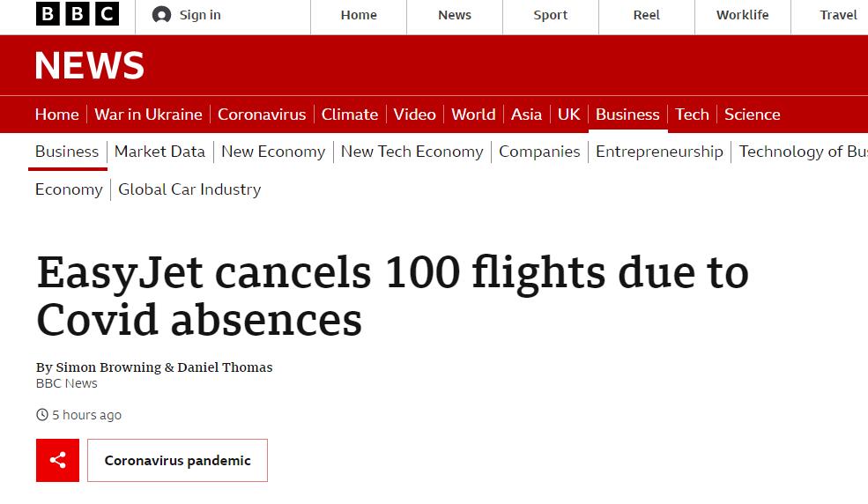Go to Reel in top navigation
Image resolution: width=868 pixels, height=504 pixels.
(x=646, y=15)
